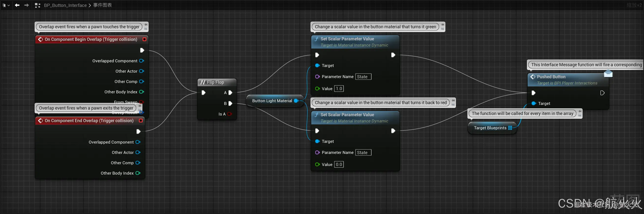The width and height of the screenshot is (644, 214).
Task: Edit the Value field showing 0.0
Action: coord(339,165)
